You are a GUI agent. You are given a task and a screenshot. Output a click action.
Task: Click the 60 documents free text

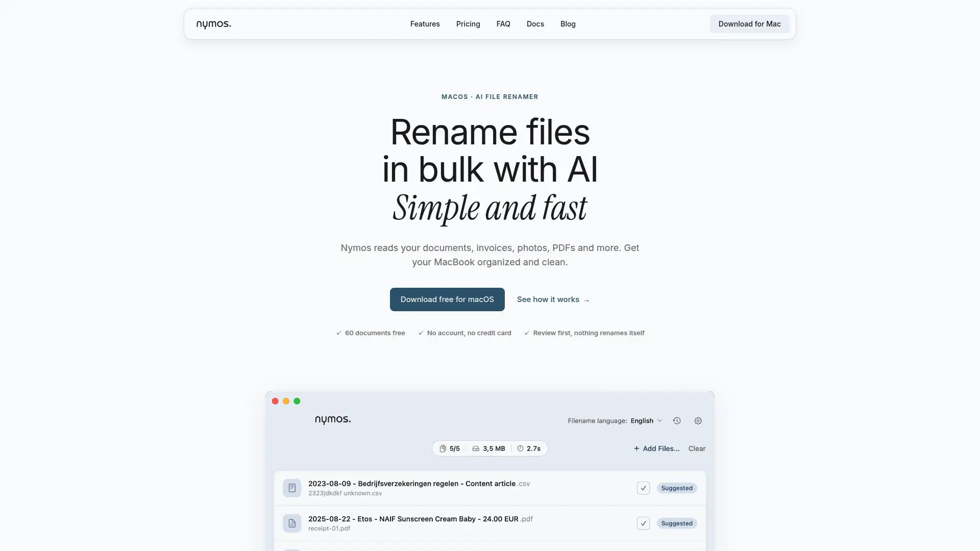pyautogui.click(x=375, y=333)
